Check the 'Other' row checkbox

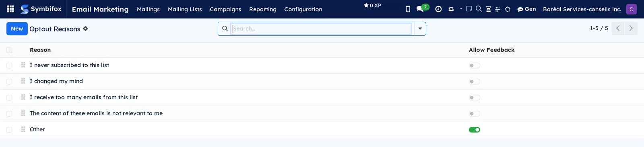pyautogui.click(x=9, y=130)
